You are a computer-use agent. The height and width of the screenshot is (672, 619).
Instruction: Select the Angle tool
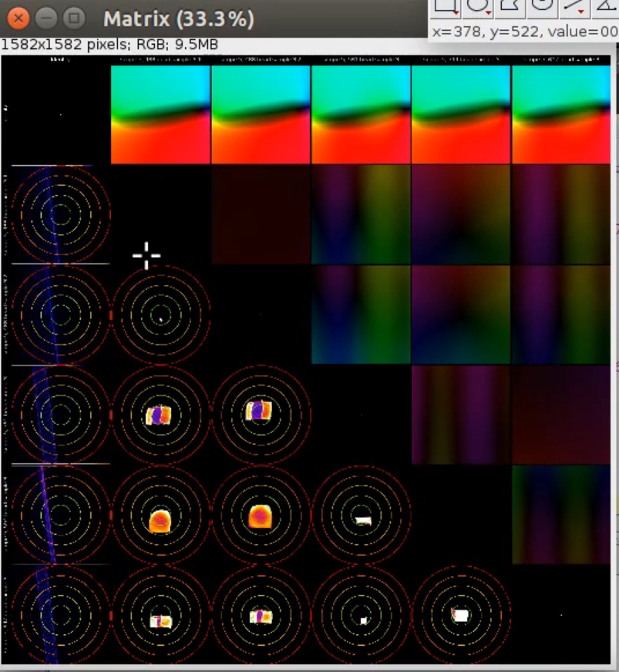(606, 6)
